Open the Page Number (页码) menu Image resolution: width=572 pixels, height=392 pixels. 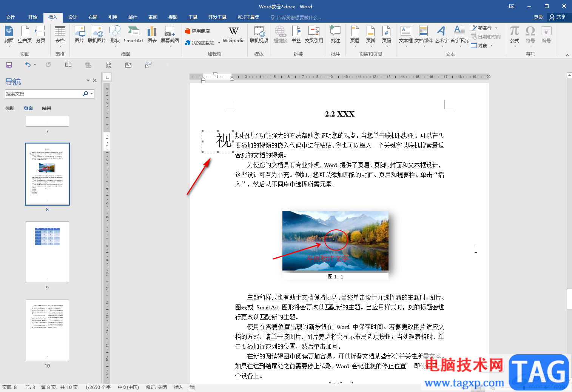[x=387, y=36]
